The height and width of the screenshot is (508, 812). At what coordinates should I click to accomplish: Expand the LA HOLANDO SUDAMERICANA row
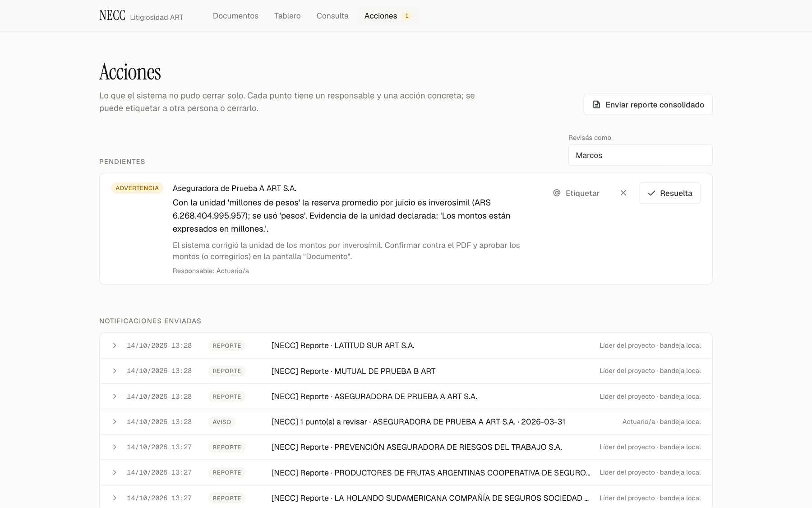[x=406, y=498]
